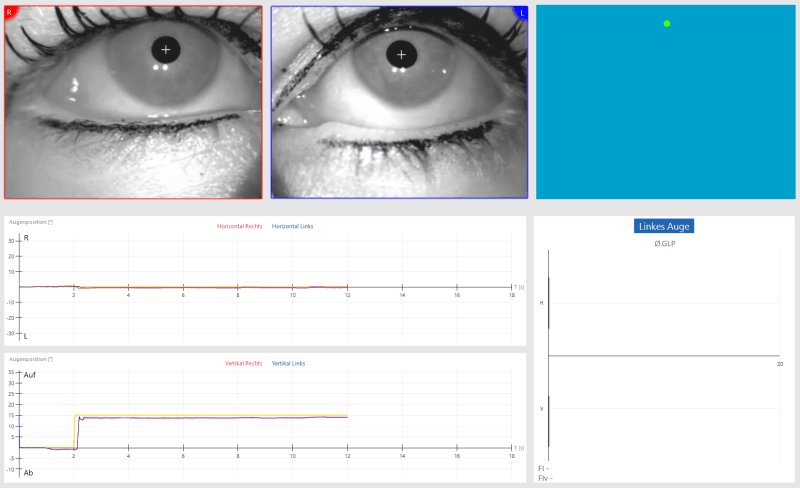Click the pupil crosshair in right eye video
The width and height of the screenshot is (800, 488).
tap(166, 49)
